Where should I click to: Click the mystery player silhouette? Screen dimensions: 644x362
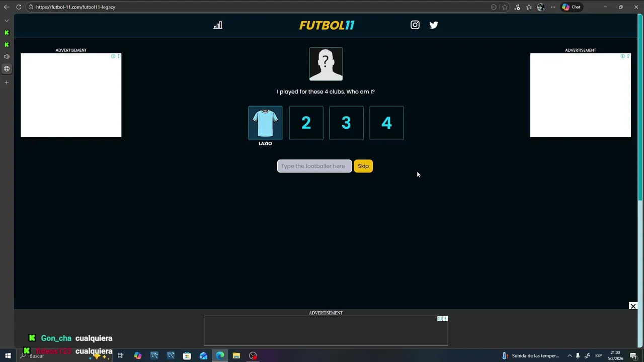pos(326,64)
